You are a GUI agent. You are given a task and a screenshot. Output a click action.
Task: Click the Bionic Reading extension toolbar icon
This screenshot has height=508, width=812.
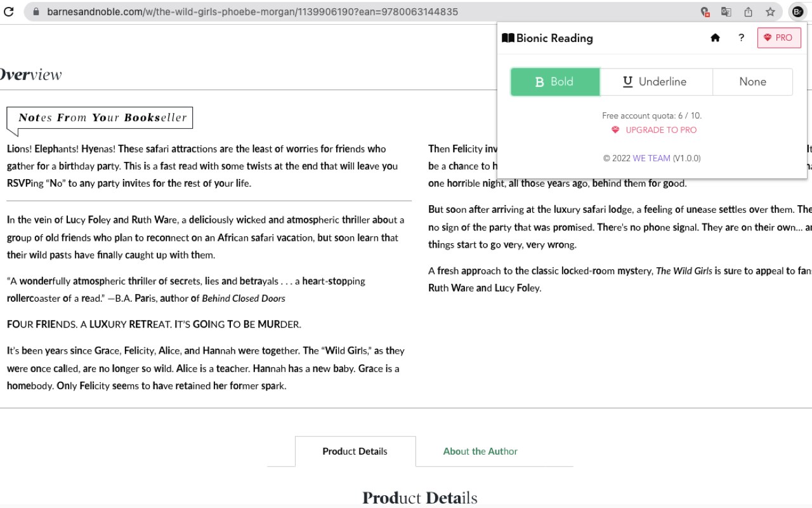click(797, 11)
